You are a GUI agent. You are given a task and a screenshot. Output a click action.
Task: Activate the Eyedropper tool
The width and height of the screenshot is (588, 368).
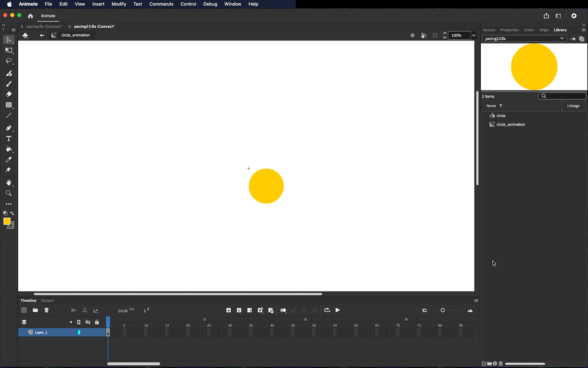(9, 160)
